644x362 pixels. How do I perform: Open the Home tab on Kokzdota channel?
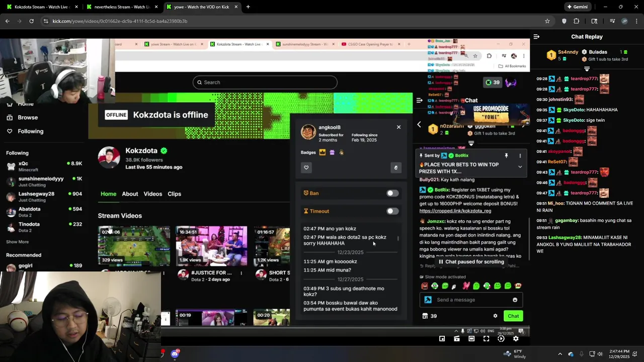tap(108, 194)
